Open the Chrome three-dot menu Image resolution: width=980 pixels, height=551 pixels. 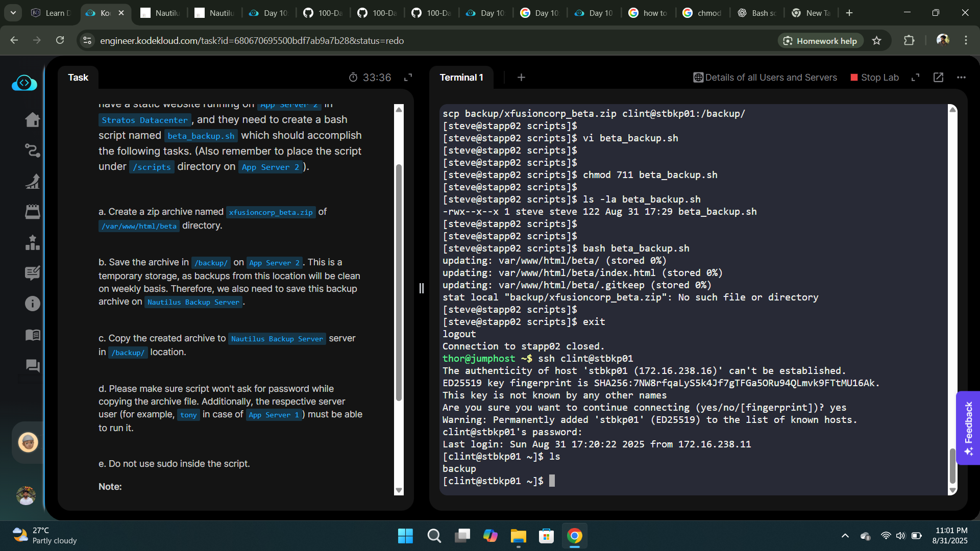pyautogui.click(x=966, y=40)
